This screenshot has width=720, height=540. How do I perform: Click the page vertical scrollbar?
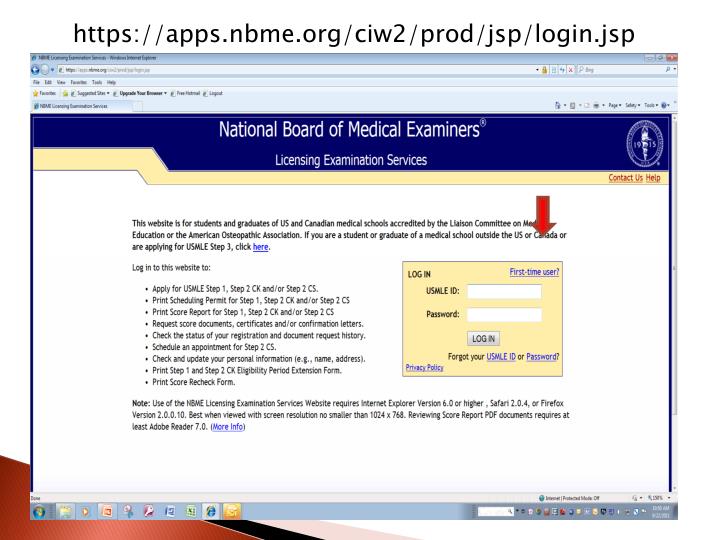pyautogui.click(x=674, y=303)
